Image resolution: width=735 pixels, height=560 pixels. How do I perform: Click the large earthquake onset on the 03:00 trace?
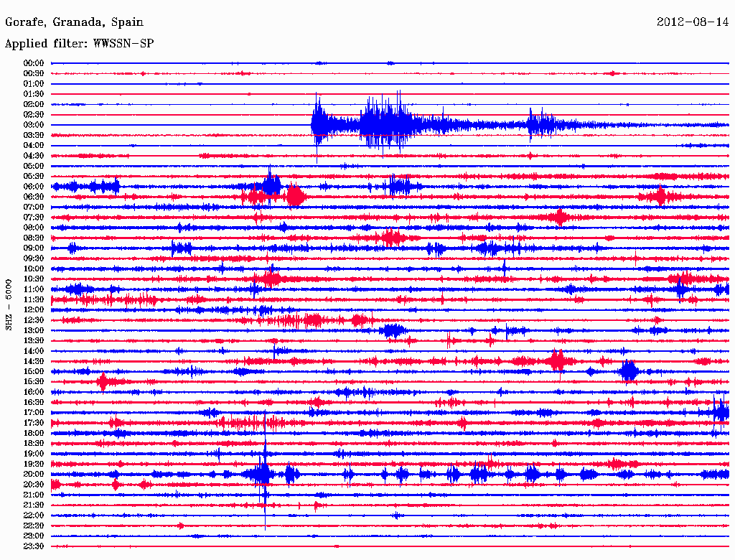click(318, 125)
